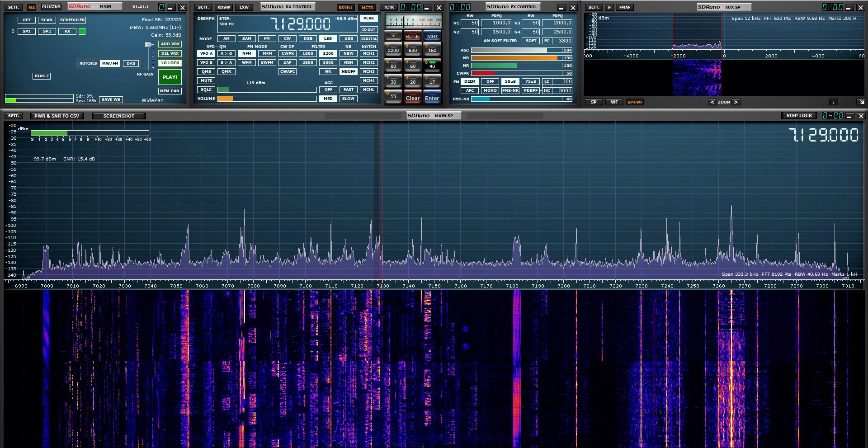Image resolution: width=868 pixels, height=448 pixels.
Task: Toggle LO LOCK in the Main panel
Action: pyautogui.click(x=170, y=63)
